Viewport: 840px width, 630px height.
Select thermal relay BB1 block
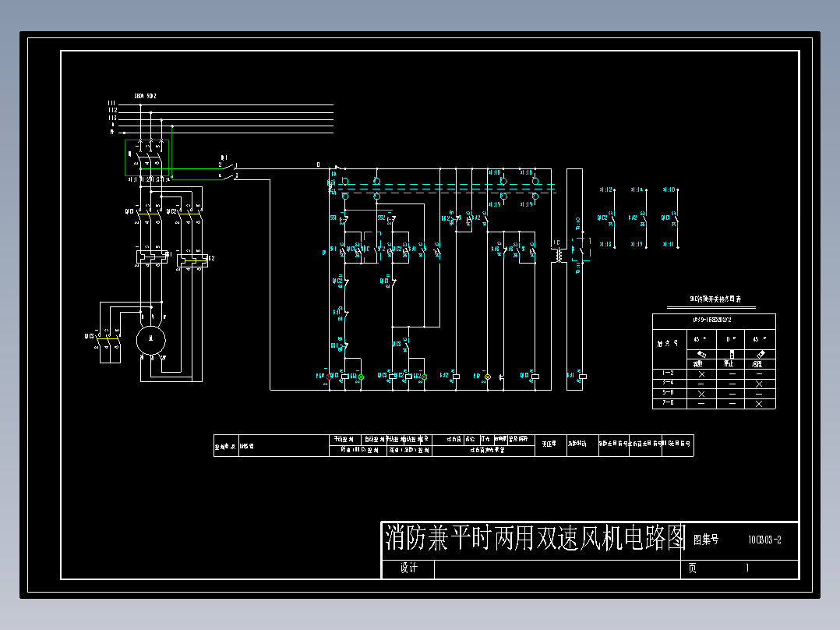[154, 257]
